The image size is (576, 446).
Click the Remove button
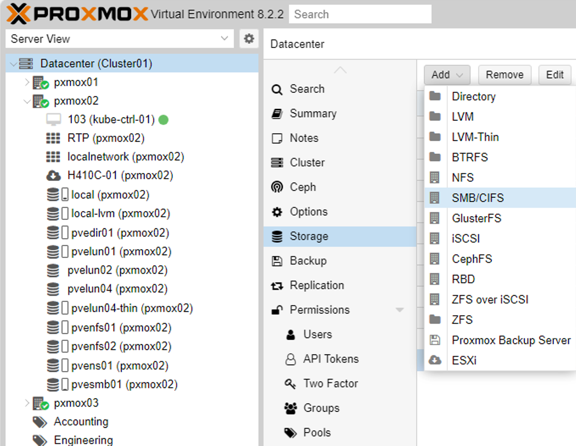point(504,75)
